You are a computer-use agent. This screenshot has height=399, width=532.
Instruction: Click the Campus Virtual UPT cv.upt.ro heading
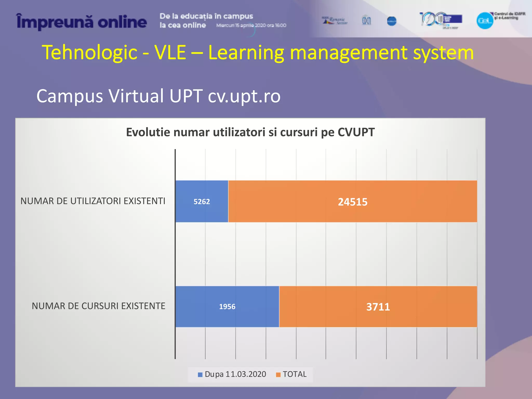point(158,96)
